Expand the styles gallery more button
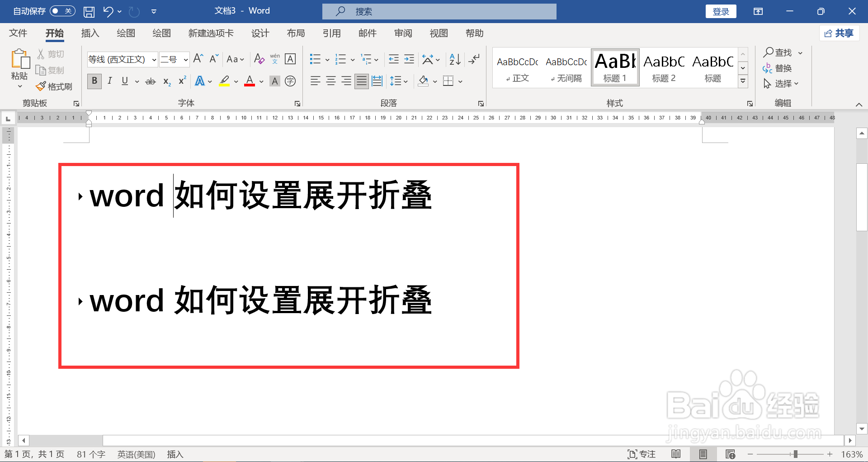This screenshot has width=868, height=462. point(743,81)
